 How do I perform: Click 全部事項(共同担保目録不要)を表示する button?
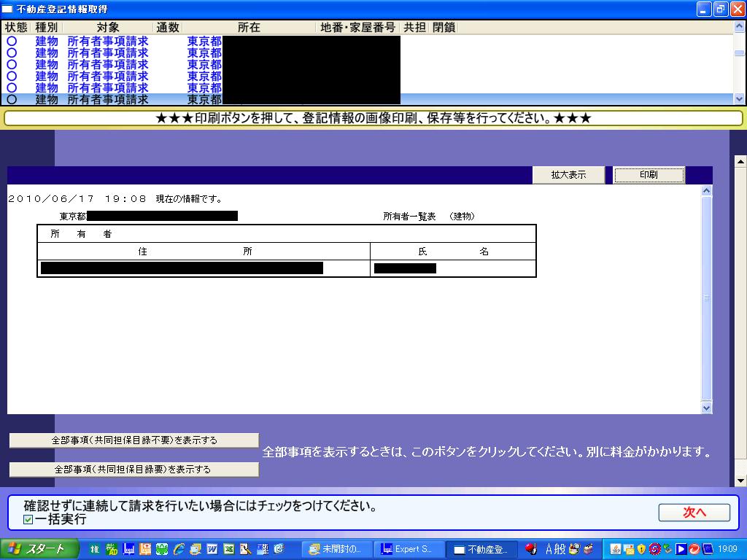[x=134, y=440]
